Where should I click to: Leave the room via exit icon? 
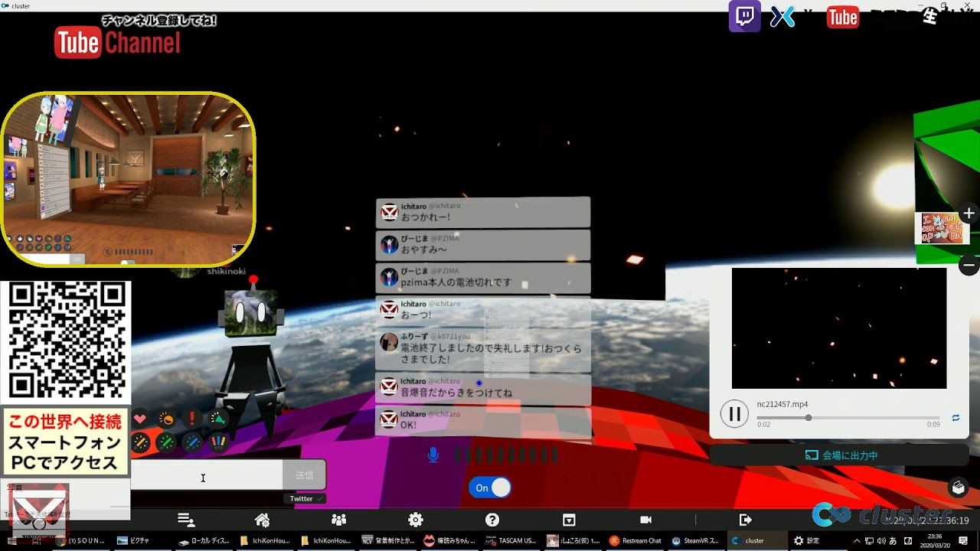pyautogui.click(x=745, y=520)
